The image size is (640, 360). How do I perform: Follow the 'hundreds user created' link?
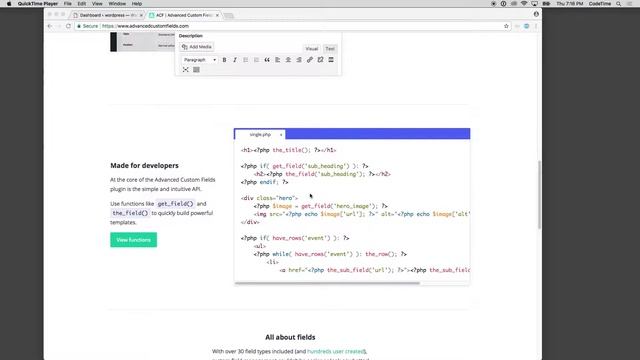336,351
